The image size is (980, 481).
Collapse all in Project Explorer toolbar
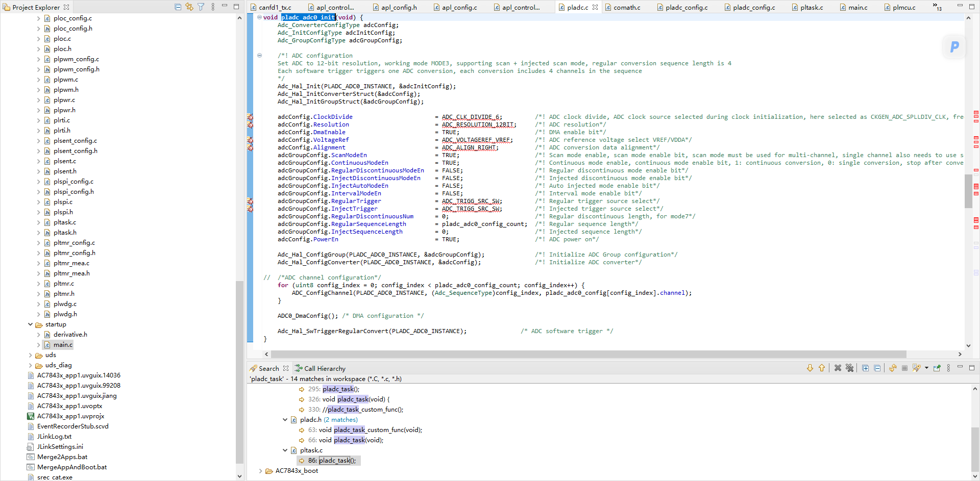(178, 7)
